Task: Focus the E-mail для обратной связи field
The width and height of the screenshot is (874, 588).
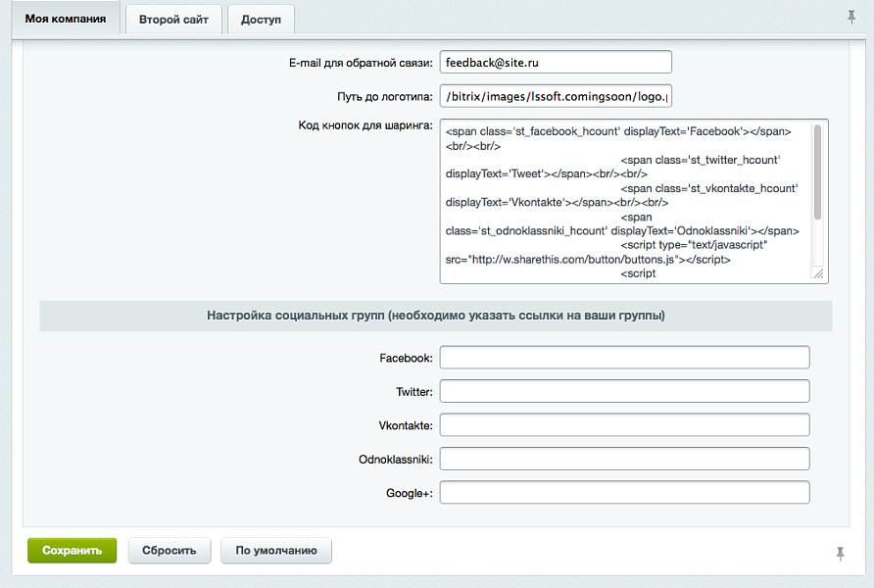Action: point(556,62)
